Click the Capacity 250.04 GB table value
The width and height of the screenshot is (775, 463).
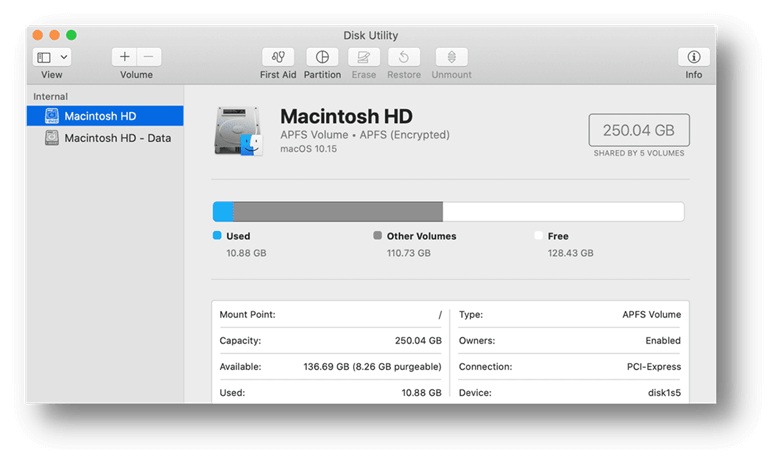(x=418, y=340)
